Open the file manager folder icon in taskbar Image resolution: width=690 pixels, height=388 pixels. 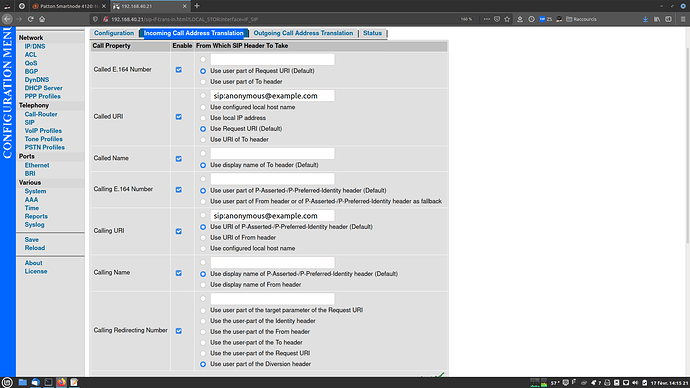pos(22,382)
